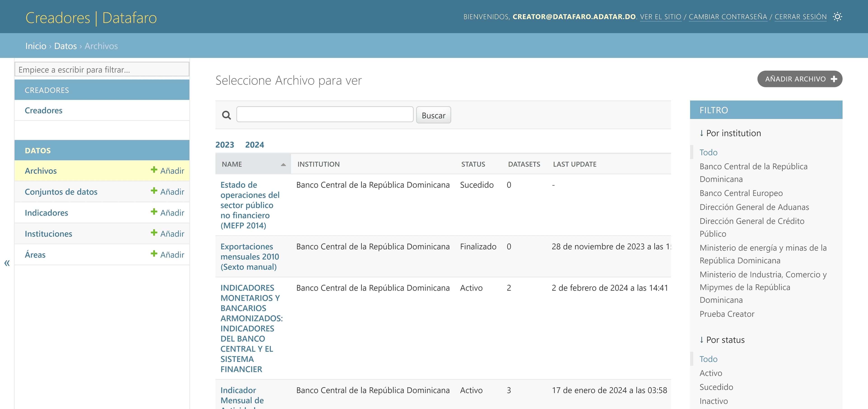Open the Creadores | Datafaro site title
The height and width of the screenshot is (409, 868).
[x=91, y=18]
